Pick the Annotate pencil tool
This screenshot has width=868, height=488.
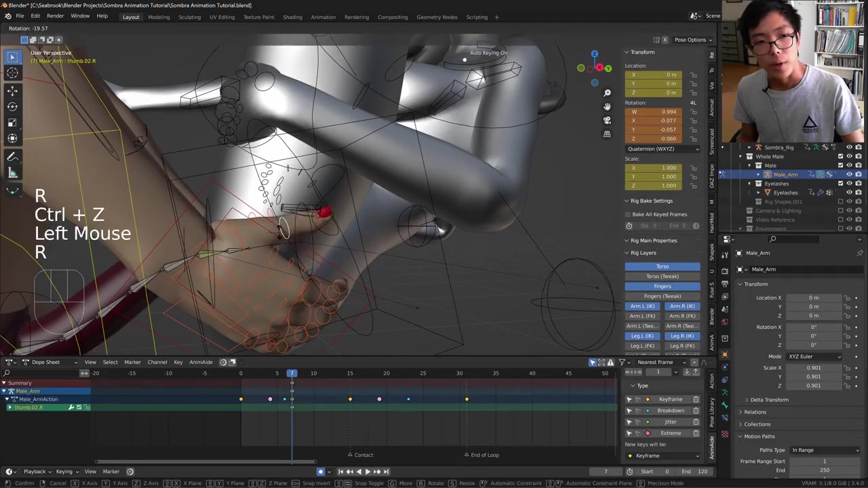pos(12,157)
